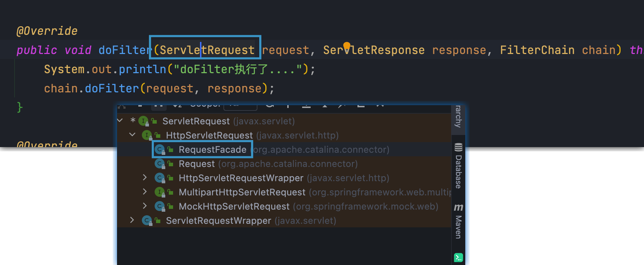Image resolution: width=644 pixels, height=265 pixels.
Task: Expand the MultipartHttpServletRequest node
Action: [x=145, y=191]
